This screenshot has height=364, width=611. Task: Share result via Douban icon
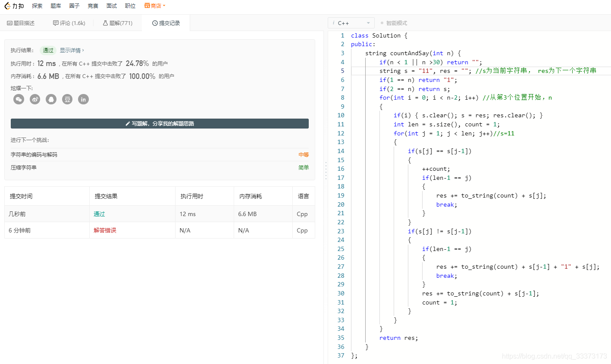67,99
